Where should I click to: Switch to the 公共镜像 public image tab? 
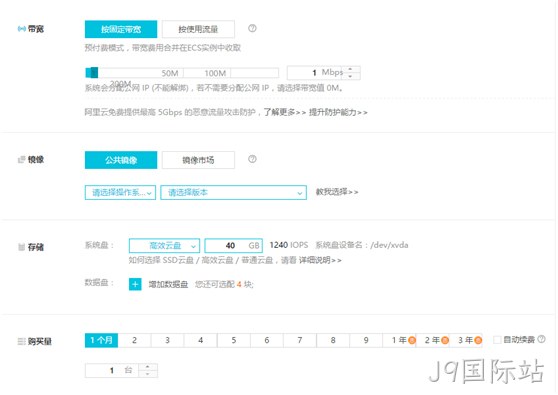click(x=121, y=160)
